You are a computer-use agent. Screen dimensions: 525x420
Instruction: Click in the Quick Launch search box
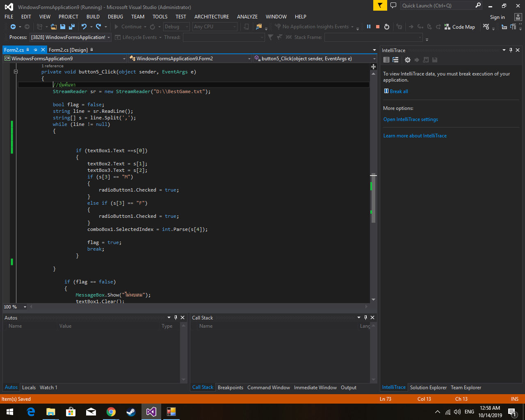(437, 5)
